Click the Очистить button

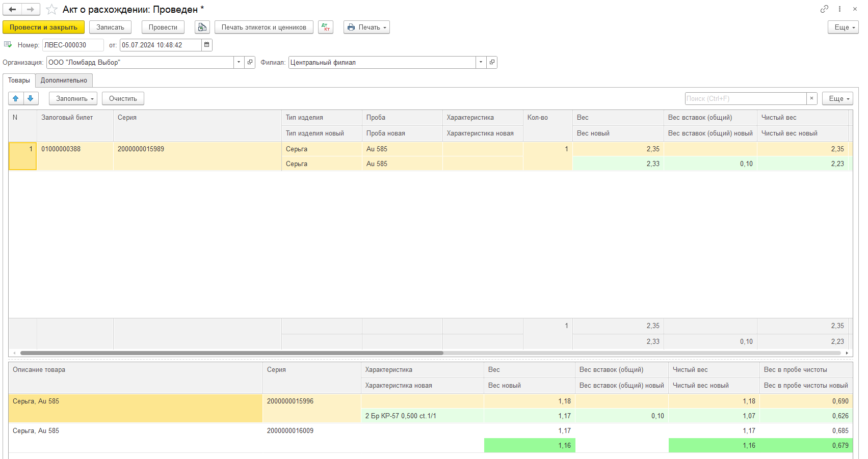coord(123,98)
